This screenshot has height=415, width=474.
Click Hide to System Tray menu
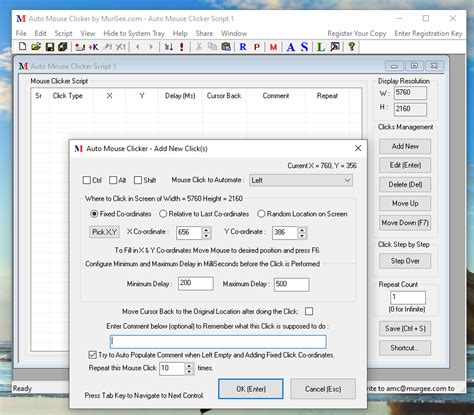(134, 33)
